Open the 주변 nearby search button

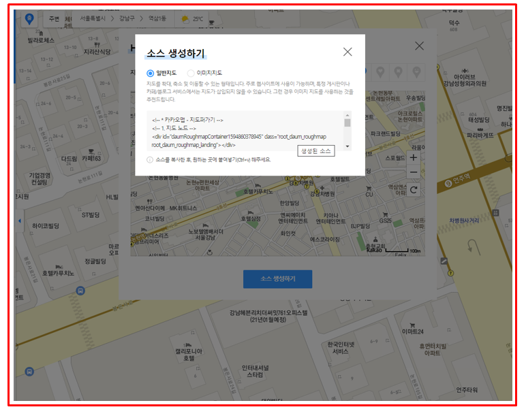coord(54,19)
